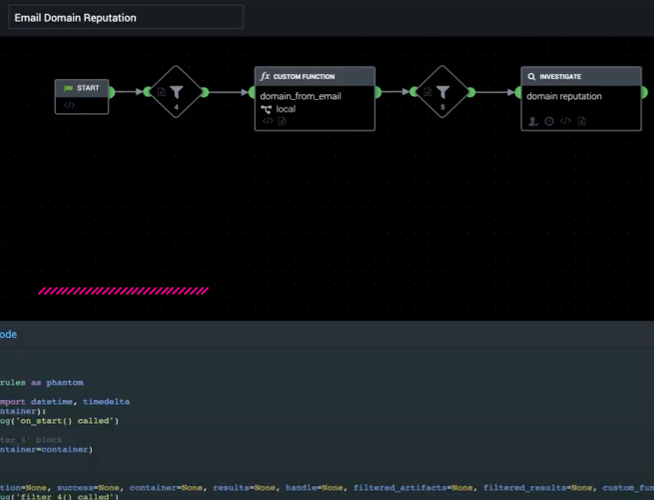The height and width of the screenshot is (500, 654).
Task: Click the "filter 4' block" comment line
Action: click(31, 440)
